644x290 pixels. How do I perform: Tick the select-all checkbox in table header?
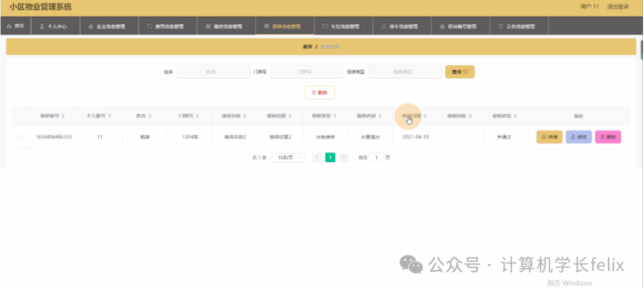click(x=21, y=116)
